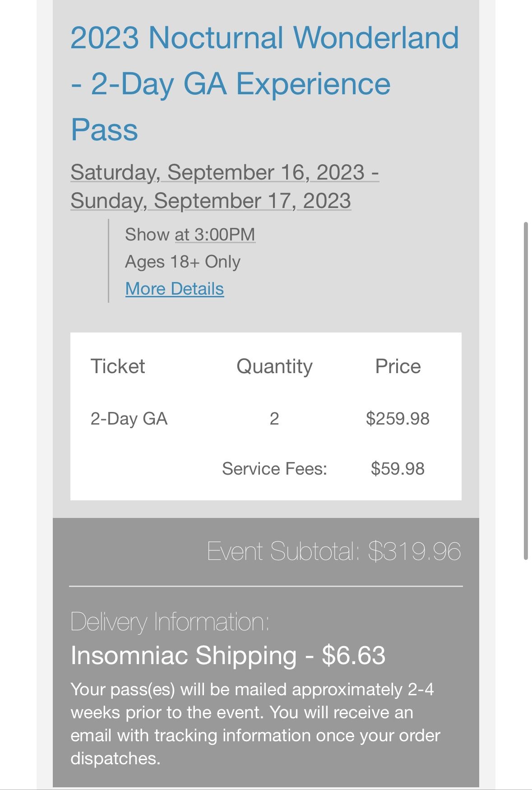
Task: Select Insomniac Shipping - $6.63 delivery option
Action: [228, 655]
